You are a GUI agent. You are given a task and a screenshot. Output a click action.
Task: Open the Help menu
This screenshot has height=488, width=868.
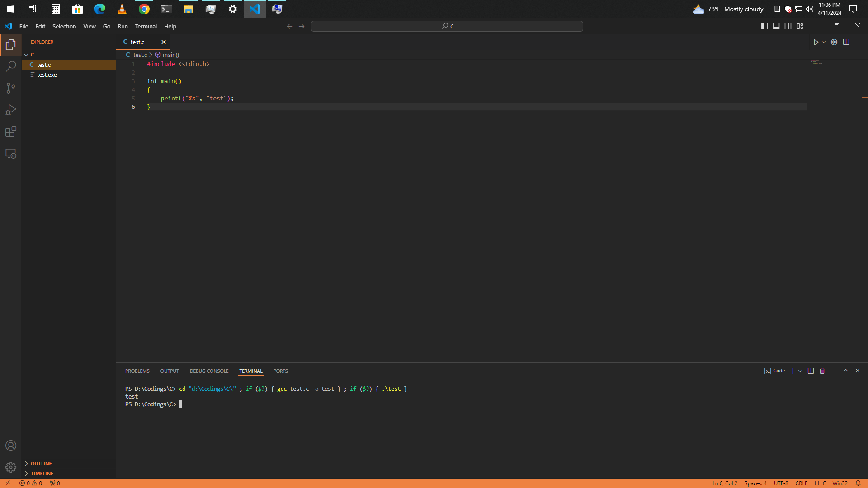point(170,26)
